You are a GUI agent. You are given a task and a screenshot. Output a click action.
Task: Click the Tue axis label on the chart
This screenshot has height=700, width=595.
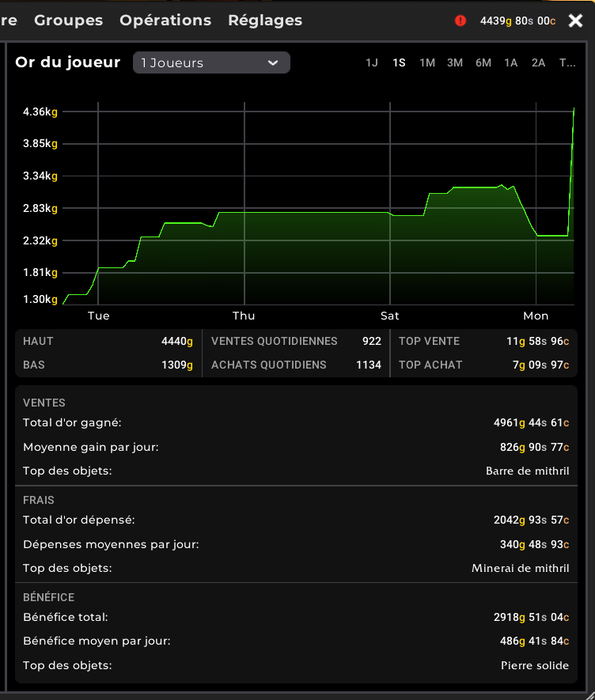coord(98,316)
